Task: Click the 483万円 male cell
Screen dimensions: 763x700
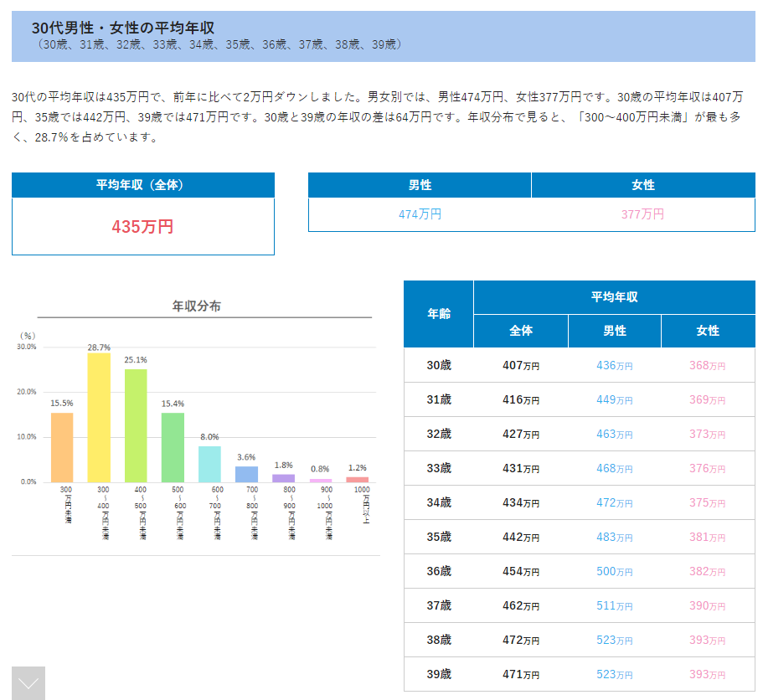Action: pos(615,537)
